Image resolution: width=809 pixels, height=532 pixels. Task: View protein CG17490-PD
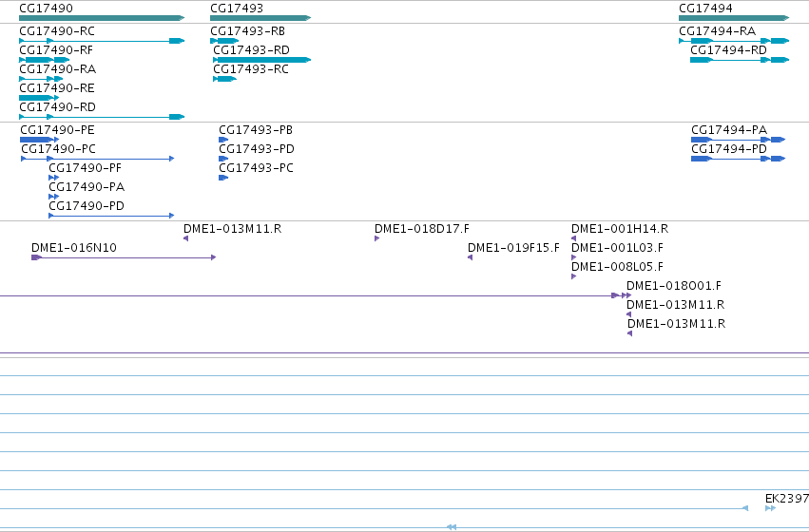111,216
